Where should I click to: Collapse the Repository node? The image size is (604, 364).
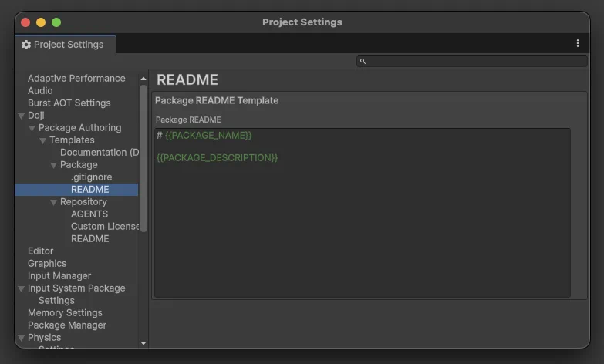(53, 202)
